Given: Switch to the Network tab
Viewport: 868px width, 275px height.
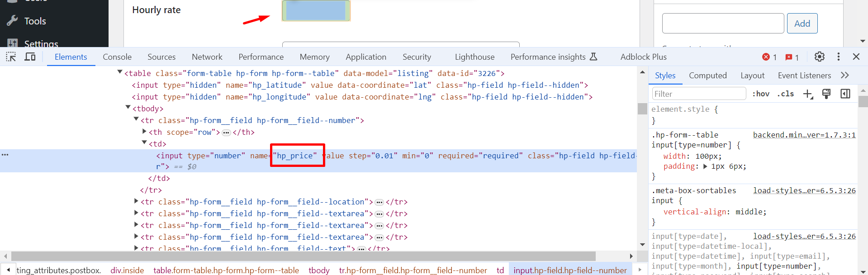Looking at the screenshot, I should pyautogui.click(x=207, y=57).
